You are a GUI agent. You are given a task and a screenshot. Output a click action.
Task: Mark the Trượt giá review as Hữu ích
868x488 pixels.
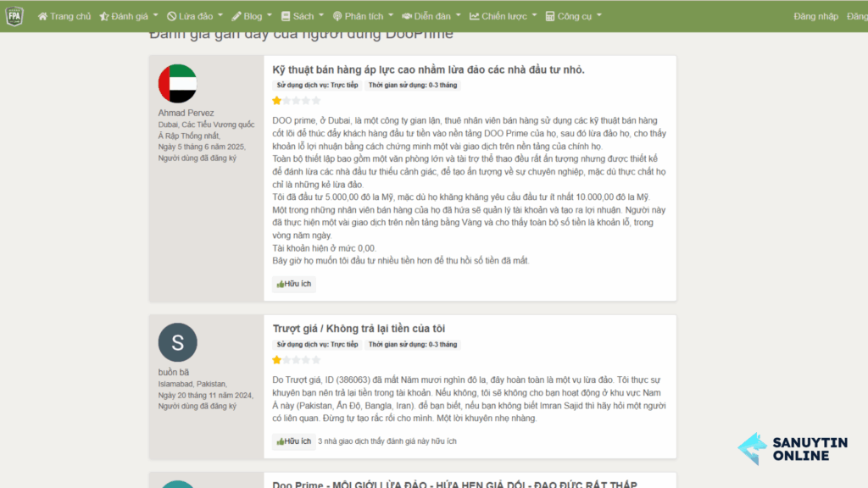[x=294, y=441]
